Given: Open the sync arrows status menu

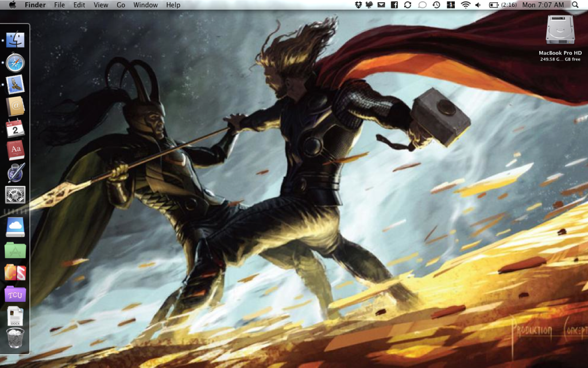Looking at the screenshot, I should tap(408, 5).
